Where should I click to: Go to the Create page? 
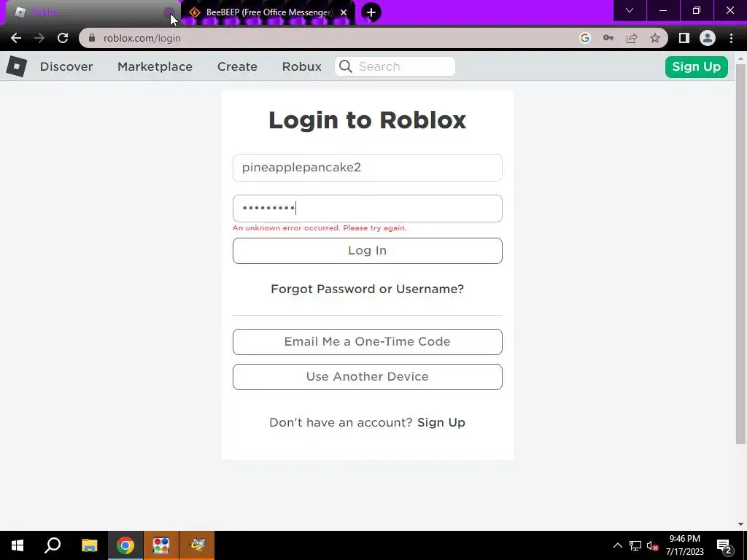pyautogui.click(x=237, y=66)
